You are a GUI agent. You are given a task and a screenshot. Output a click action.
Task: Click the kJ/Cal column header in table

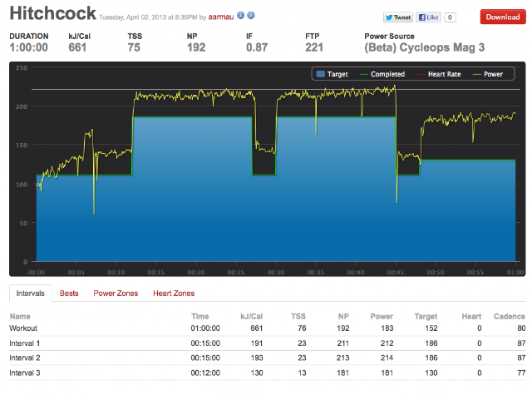[x=251, y=316]
